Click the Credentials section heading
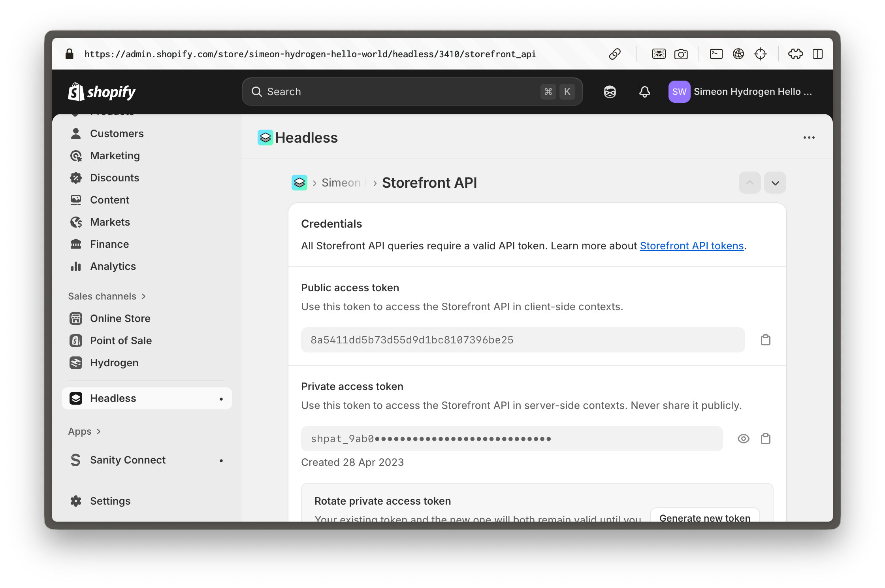Viewport: 885px width, 588px height. click(x=331, y=224)
